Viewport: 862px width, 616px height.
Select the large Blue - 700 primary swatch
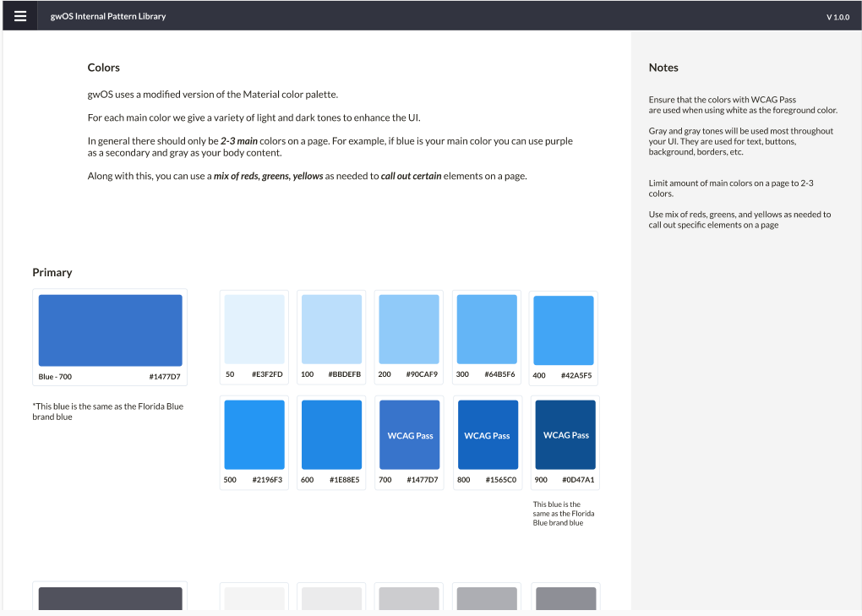coord(111,330)
